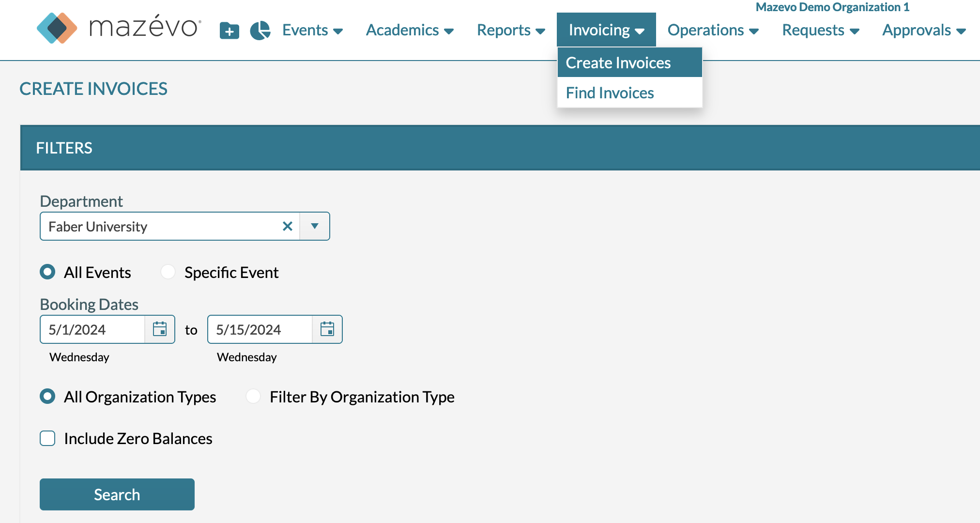Screen dimensions: 980x523
Task: Select the All Events radio button
Action: click(x=47, y=272)
